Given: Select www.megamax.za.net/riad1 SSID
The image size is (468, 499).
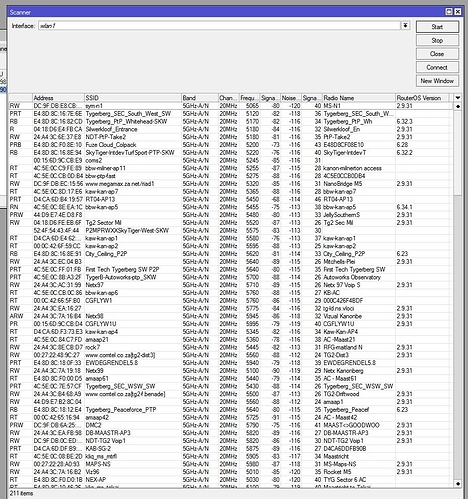Looking at the screenshot, I should click(x=120, y=184).
